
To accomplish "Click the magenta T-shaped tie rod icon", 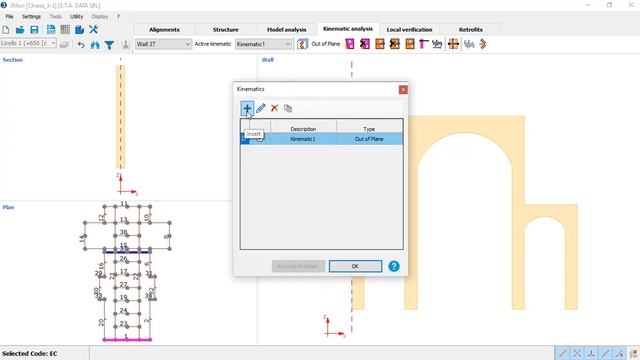I will 423,44.
